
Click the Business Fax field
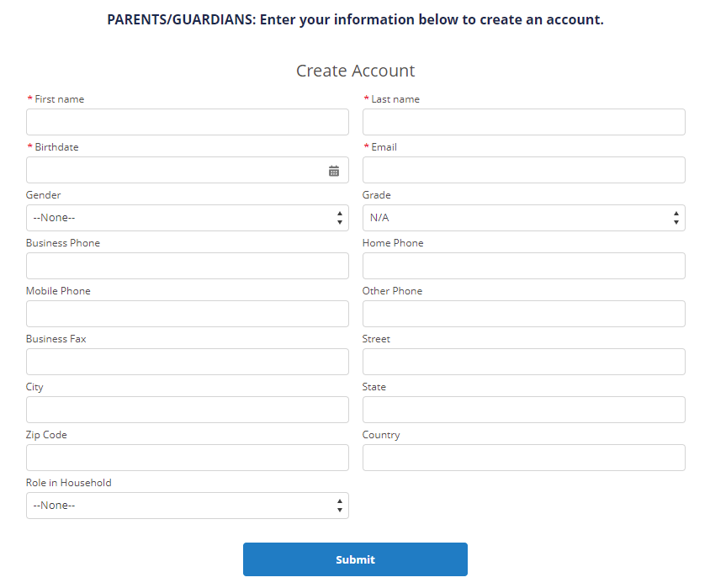click(187, 362)
